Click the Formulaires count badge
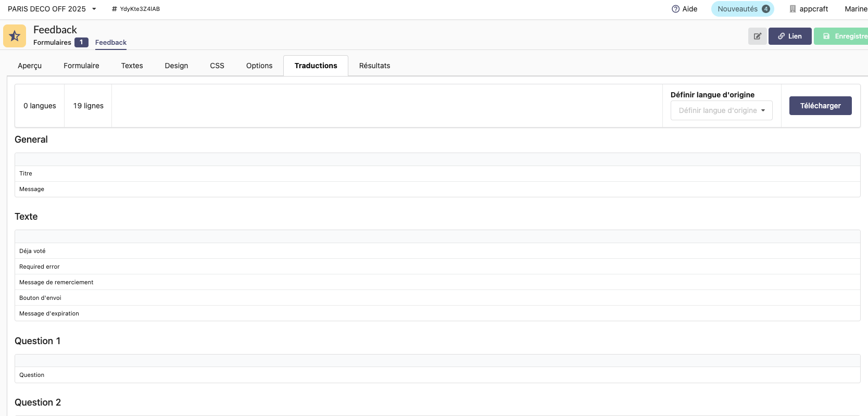The image size is (868, 416). (x=81, y=42)
